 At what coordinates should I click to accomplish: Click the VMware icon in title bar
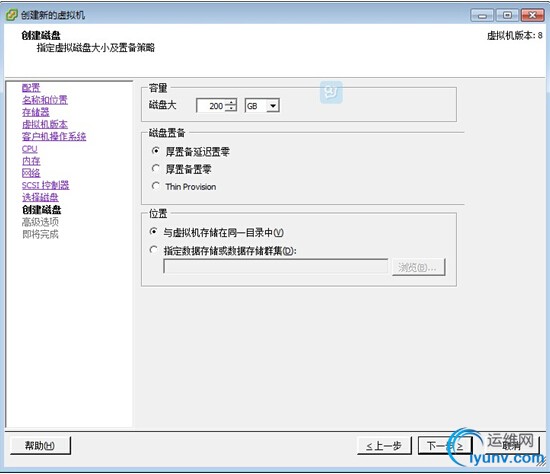coord(12,15)
